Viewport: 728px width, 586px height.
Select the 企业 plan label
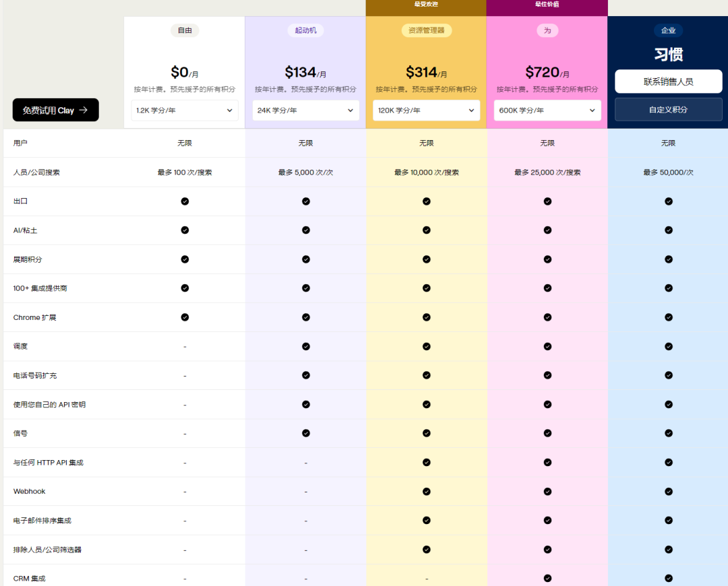click(668, 30)
